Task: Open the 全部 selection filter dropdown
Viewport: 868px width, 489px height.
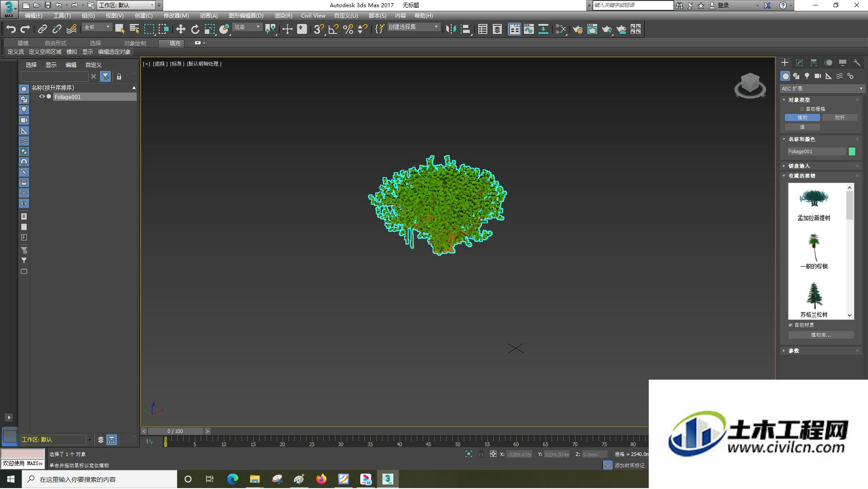Action: pyautogui.click(x=97, y=27)
